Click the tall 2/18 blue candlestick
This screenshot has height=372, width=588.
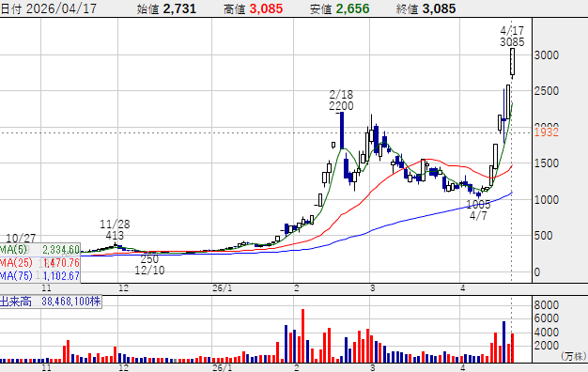[x=342, y=131]
